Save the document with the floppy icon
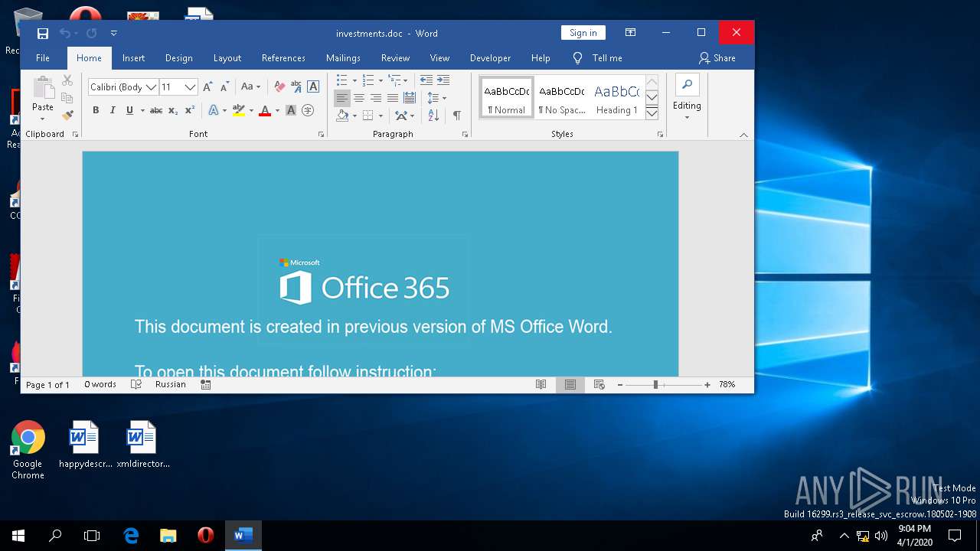The height and width of the screenshot is (551, 980). [x=43, y=33]
